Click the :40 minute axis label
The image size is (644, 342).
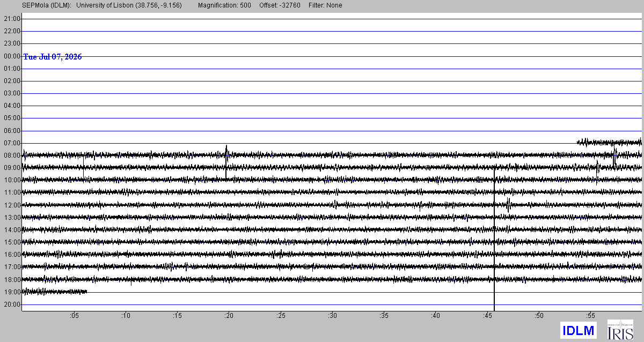(x=435, y=315)
